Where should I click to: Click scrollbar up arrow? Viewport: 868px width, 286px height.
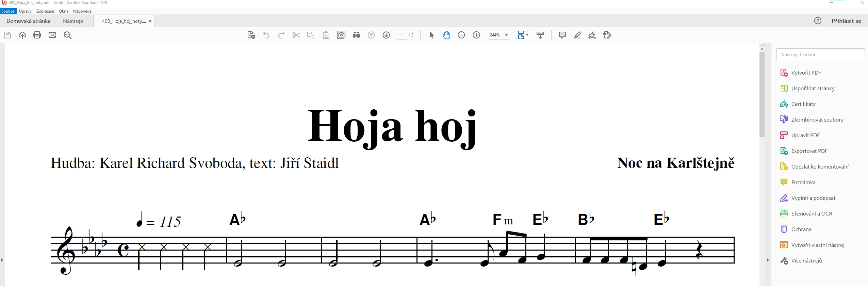point(762,49)
